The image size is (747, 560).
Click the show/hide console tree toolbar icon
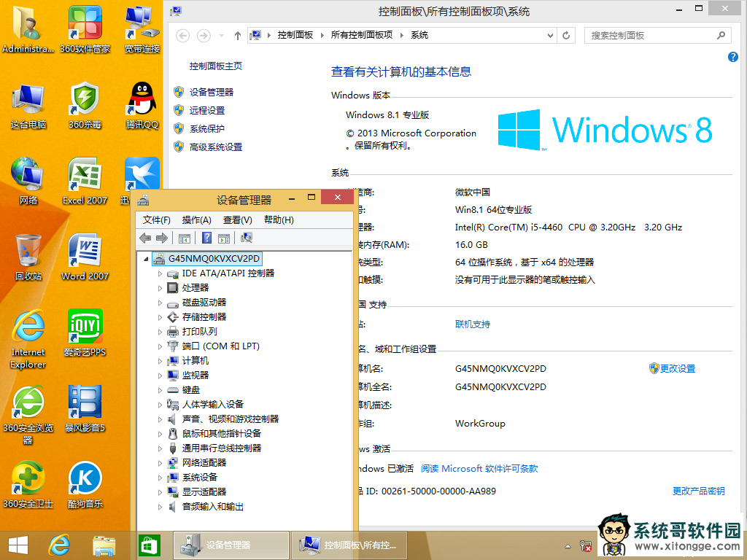pyautogui.click(x=185, y=238)
